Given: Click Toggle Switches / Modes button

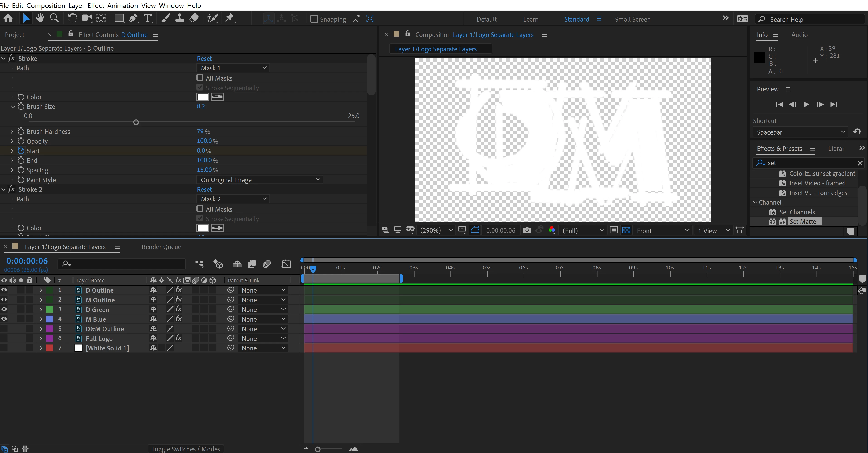Looking at the screenshot, I should click(x=185, y=449).
